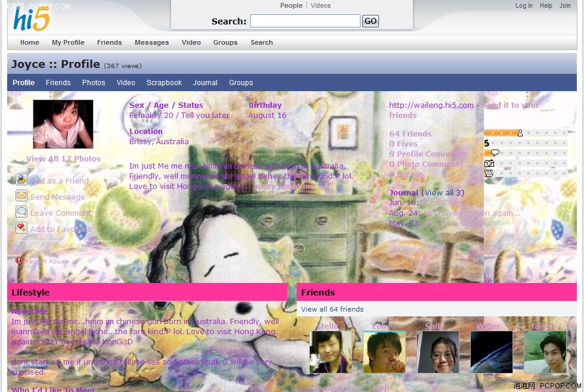
Task: Open the May. 03 journal entry
Action: click(x=457, y=223)
